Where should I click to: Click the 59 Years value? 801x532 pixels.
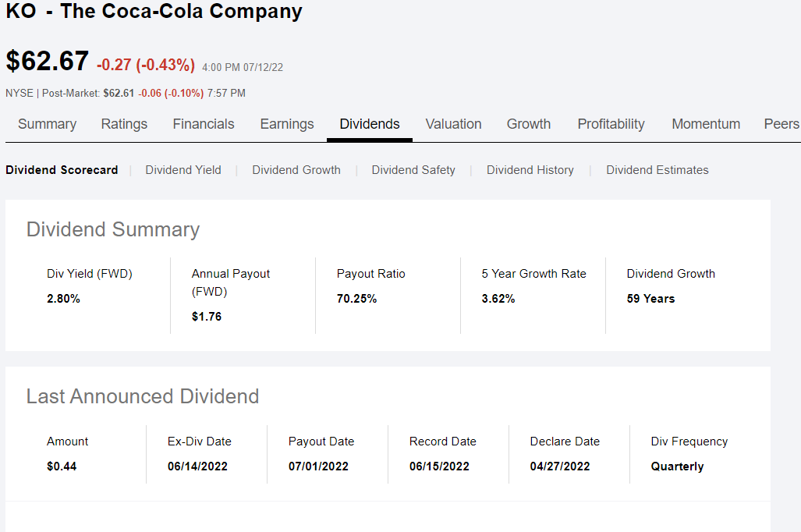click(650, 299)
